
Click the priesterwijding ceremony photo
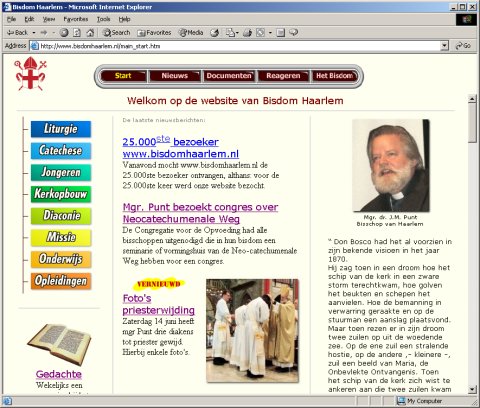(252, 330)
